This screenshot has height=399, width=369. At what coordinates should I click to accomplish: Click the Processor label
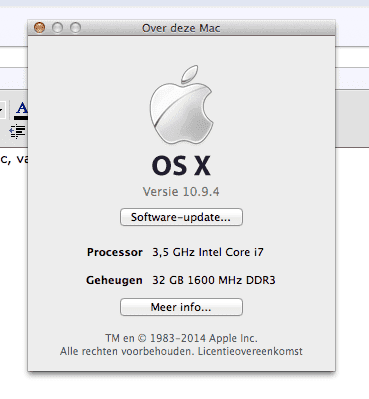tap(115, 252)
